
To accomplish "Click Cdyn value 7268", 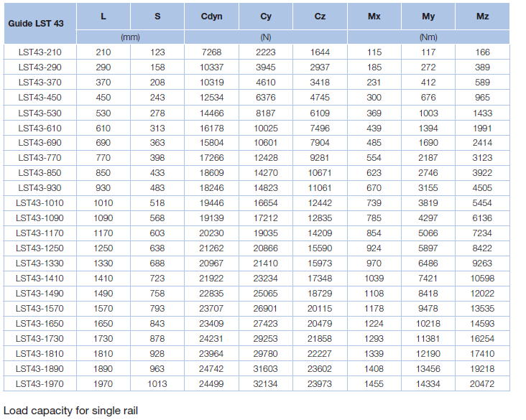I will (211, 52).
